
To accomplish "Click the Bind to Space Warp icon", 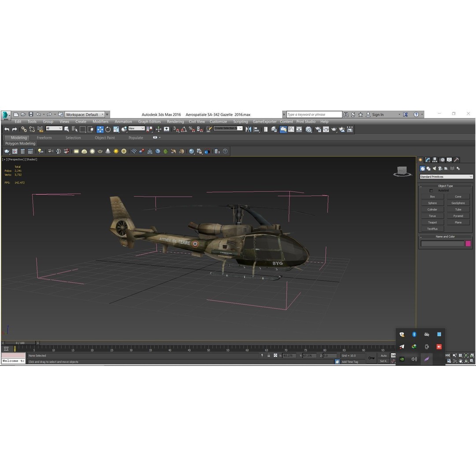I will coord(40,129).
